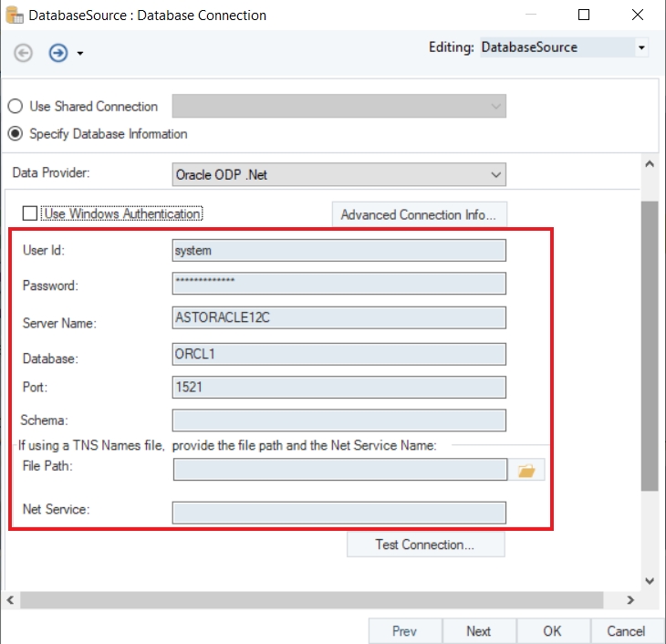Click the database icon in the title bar
Viewport: 666px width, 644px height.
tap(14, 15)
